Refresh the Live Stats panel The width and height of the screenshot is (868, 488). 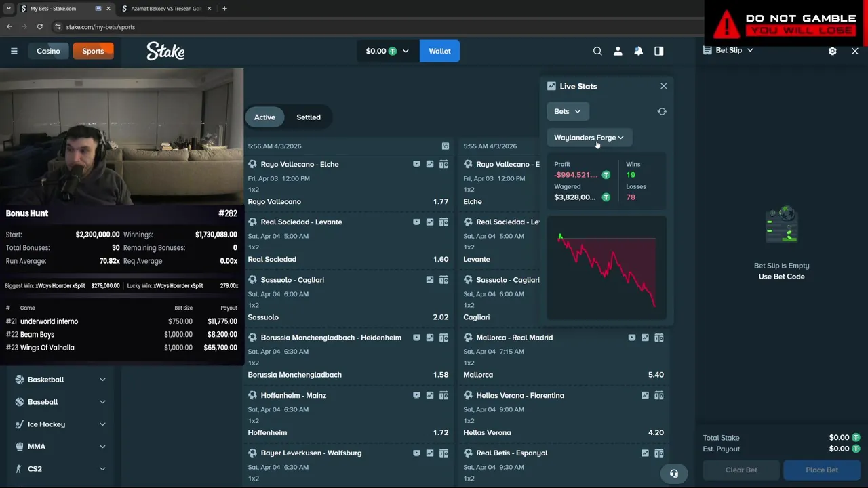[x=662, y=111]
